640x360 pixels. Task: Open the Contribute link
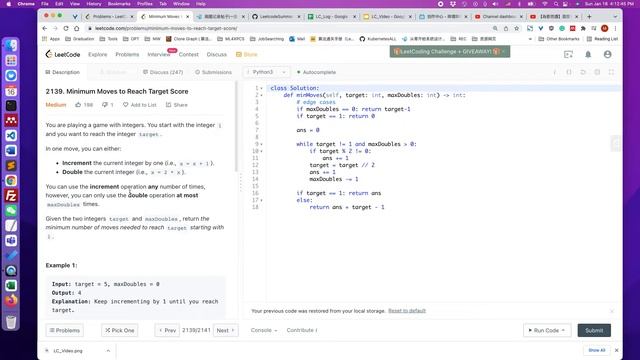(x=302, y=330)
